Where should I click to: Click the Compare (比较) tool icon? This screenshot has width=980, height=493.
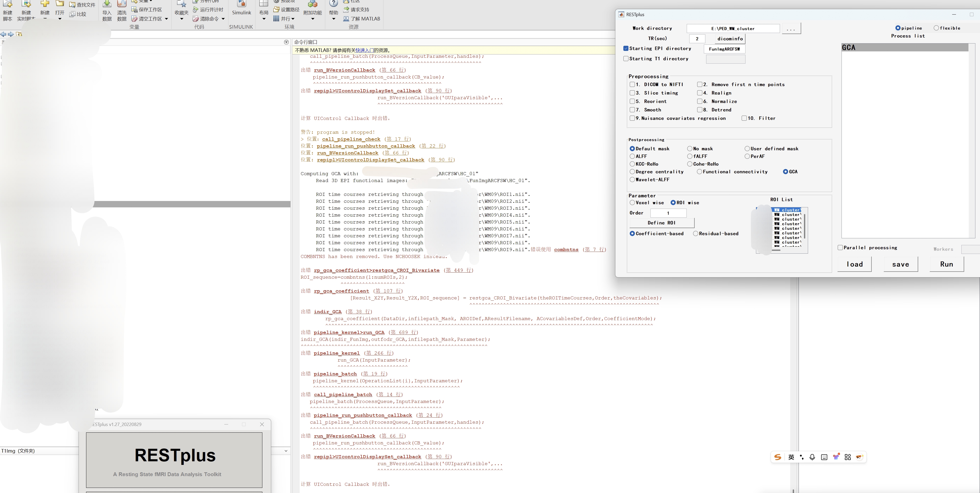point(72,14)
